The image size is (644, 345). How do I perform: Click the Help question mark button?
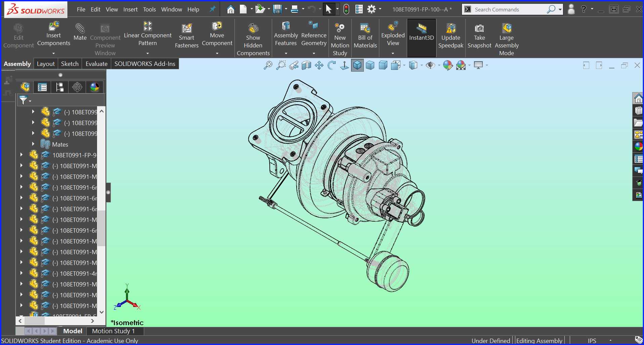[x=584, y=9]
